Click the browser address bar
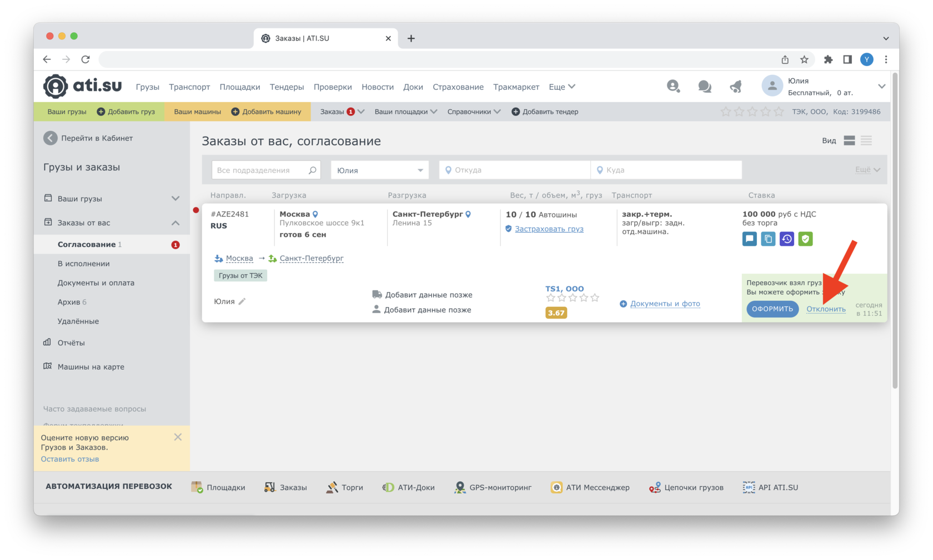This screenshot has height=560, width=933. 439,59
